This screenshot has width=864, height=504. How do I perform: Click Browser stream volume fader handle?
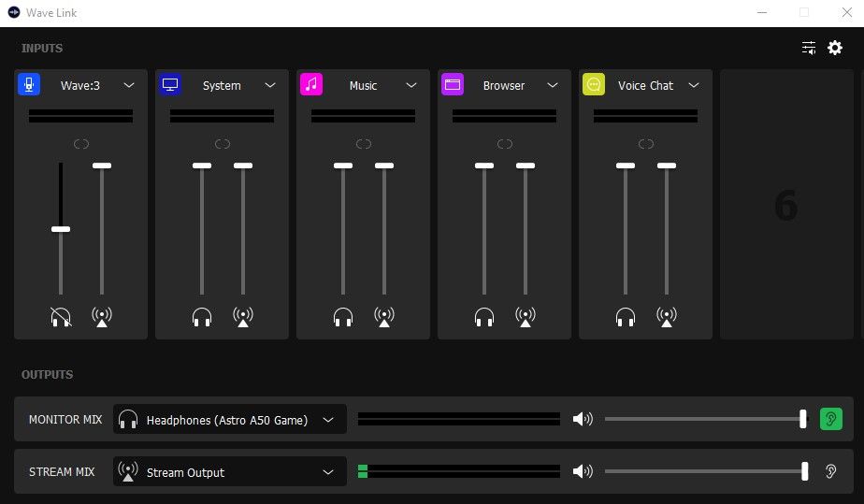526,166
